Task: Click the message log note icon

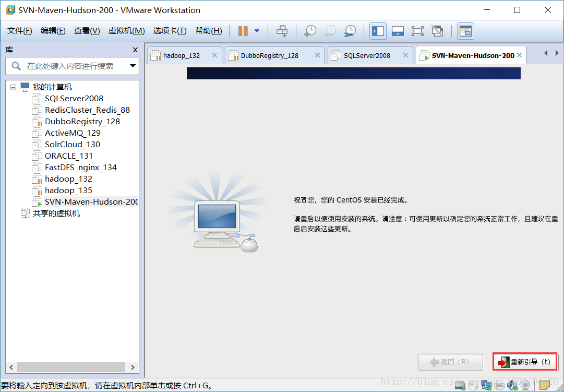Action: (545, 386)
